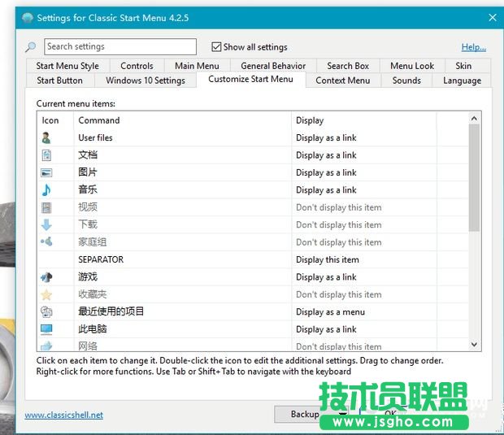Click the list's vertical scrollbar thumb
This screenshot has height=435, width=504.
474,178
